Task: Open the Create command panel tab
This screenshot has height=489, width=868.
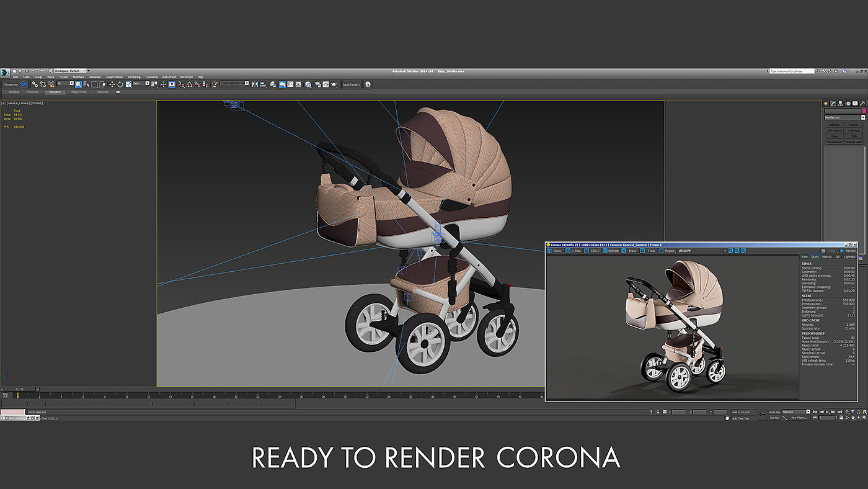Action: point(826,104)
